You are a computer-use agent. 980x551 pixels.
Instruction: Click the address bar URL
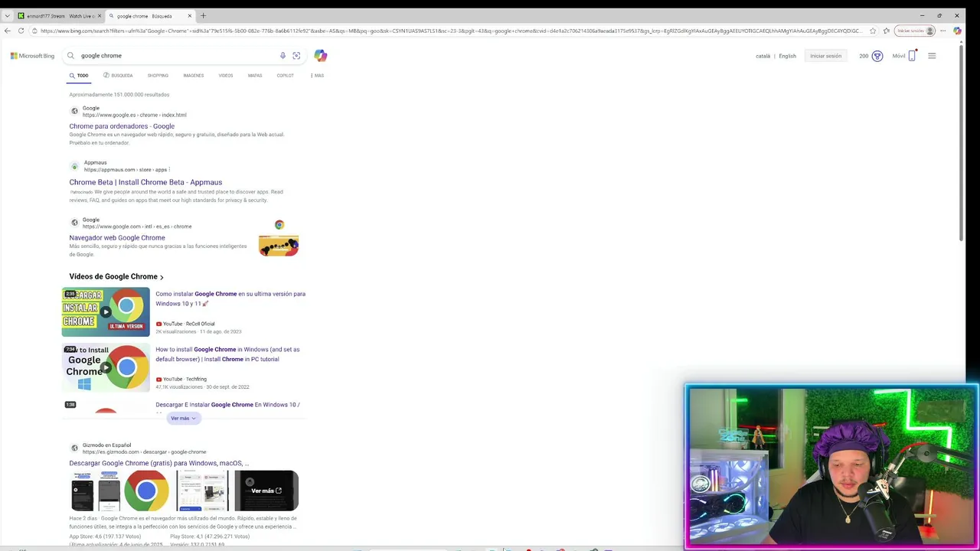point(450,31)
